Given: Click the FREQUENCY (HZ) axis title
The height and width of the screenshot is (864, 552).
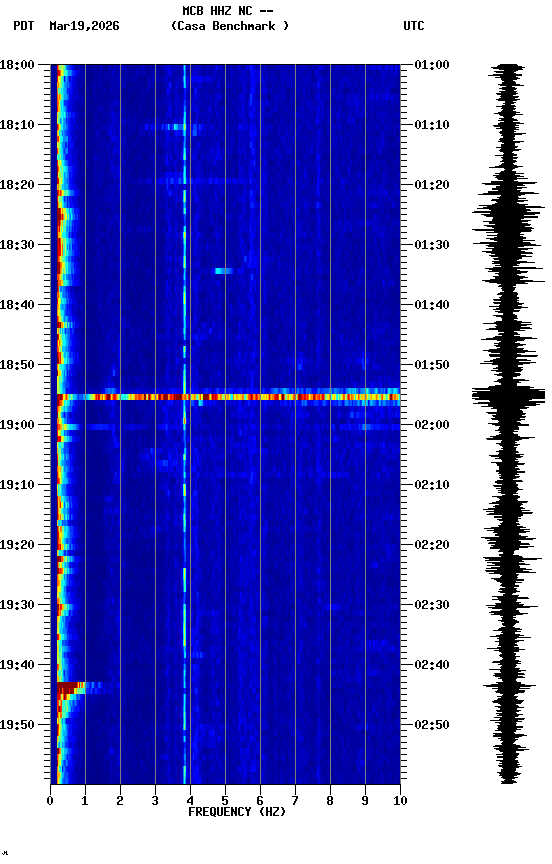Looking at the screenshot, I should tap(237, 812).
